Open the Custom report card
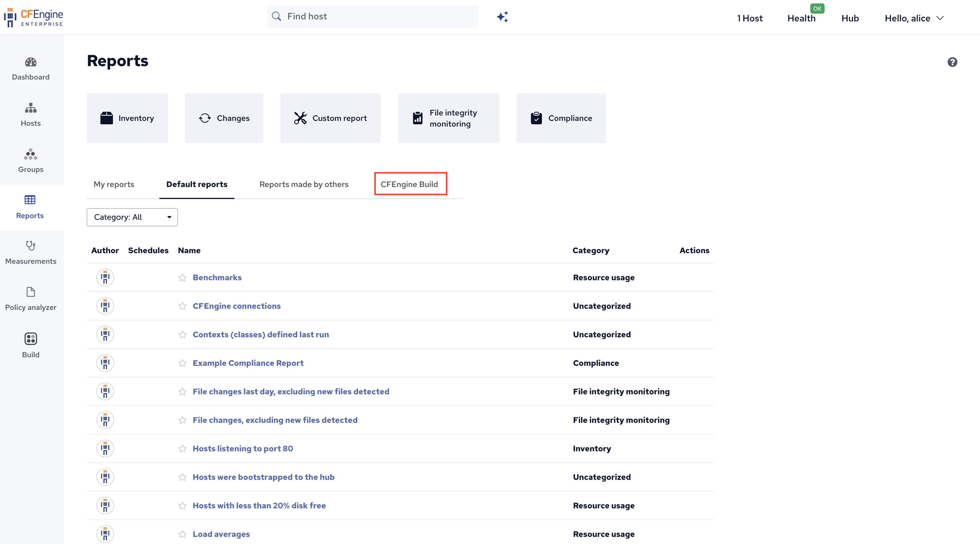The image size is (980, 544). 330,118
